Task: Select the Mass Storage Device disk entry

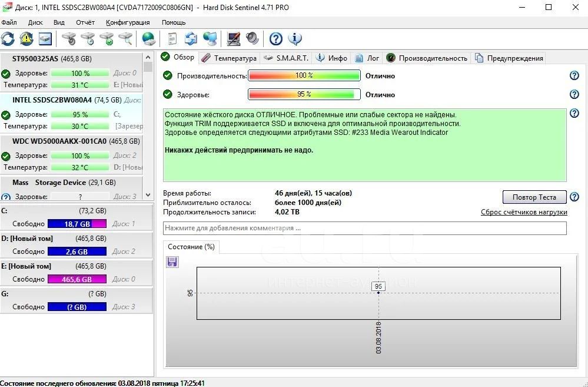Action: (x=72, y=188)
